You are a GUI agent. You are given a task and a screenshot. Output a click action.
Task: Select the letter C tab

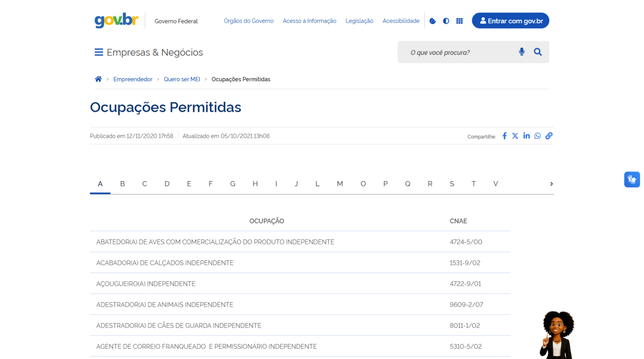pyautogui.click(x=144, y=184)
